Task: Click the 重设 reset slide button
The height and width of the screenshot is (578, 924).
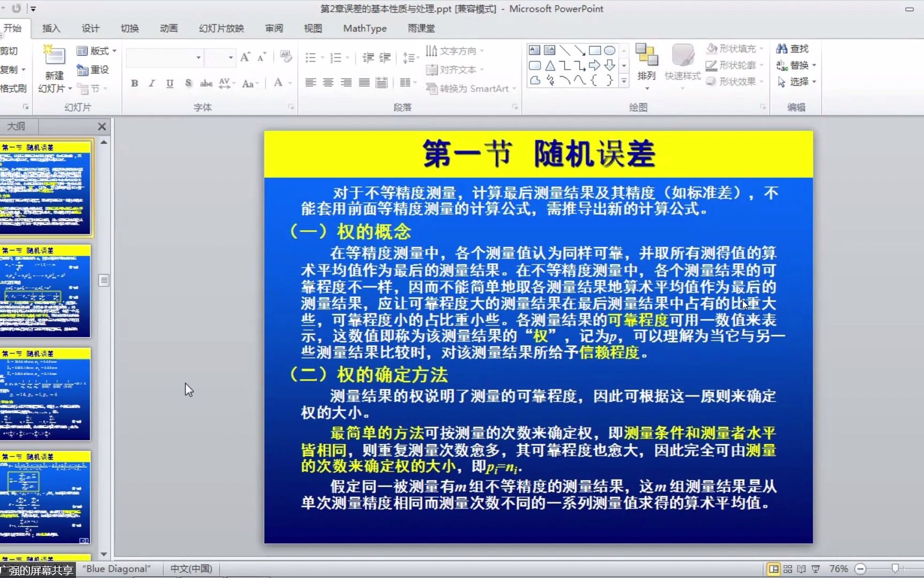Action: click(x=93, y=70)
